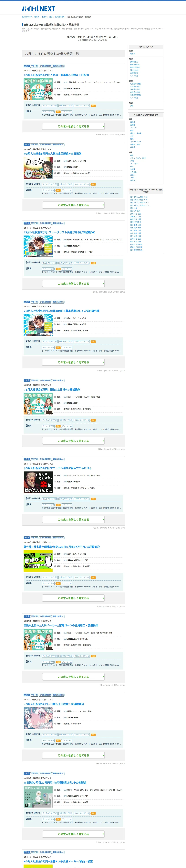The width and height of the screenshot is (186, 868).
Task: Open 楽に稼ぎたいんだ thumbnail image
Action: point(38,482)
